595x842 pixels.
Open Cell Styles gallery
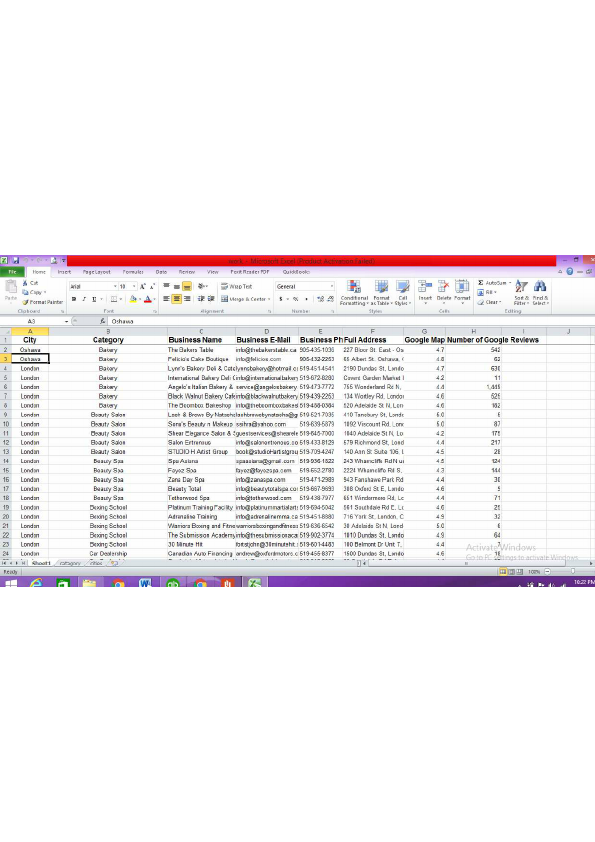[403, 293]
